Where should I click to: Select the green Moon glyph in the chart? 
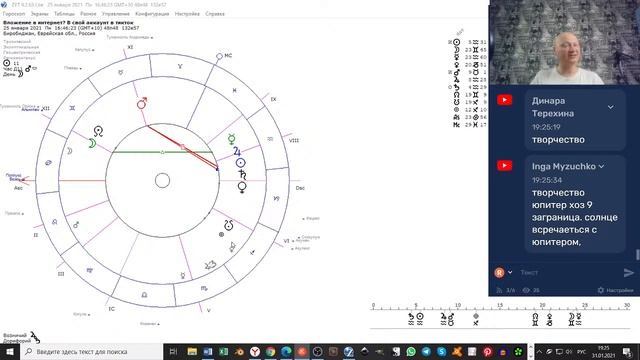click(x=93, y=143)
